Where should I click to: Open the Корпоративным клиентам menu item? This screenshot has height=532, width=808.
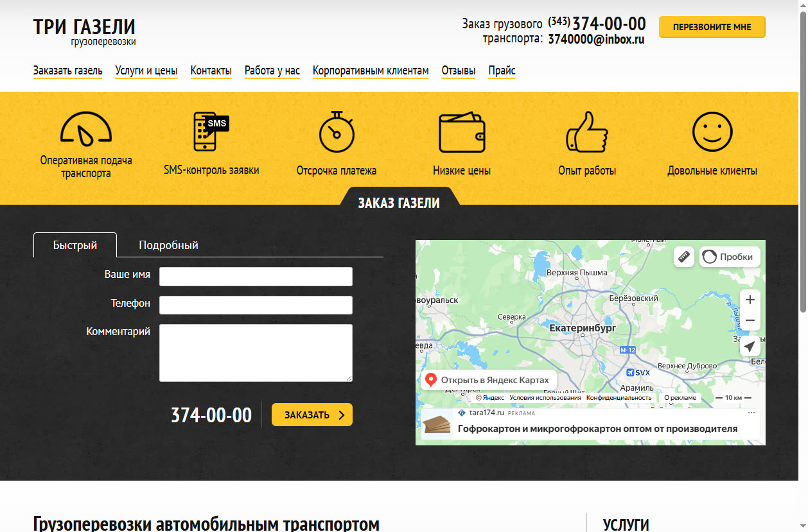coord(371,71)
